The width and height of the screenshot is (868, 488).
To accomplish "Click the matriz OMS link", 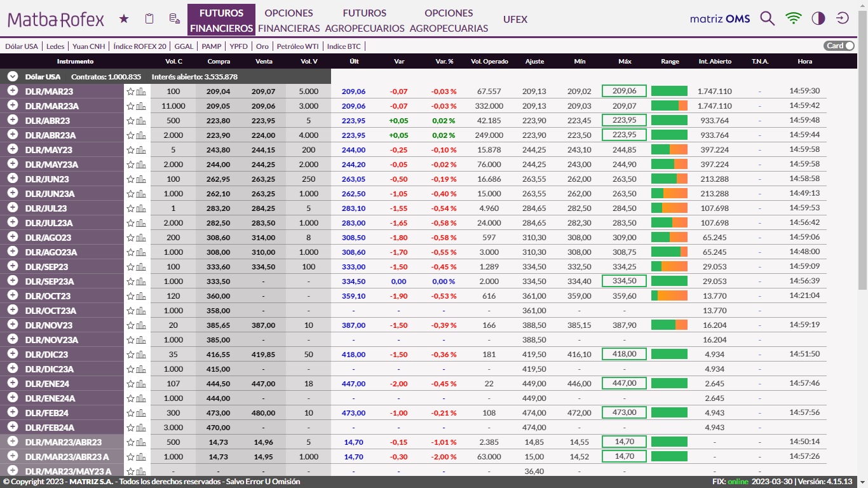I will point(720,19).
